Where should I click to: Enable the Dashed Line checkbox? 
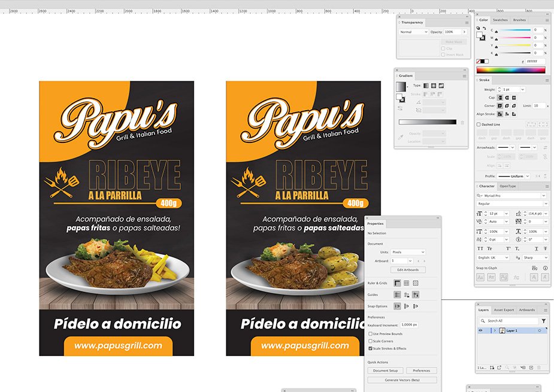coord(479,124)
